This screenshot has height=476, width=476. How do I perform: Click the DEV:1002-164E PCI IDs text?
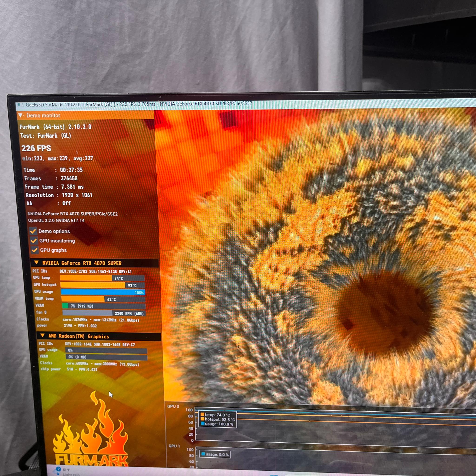point(100,344)
